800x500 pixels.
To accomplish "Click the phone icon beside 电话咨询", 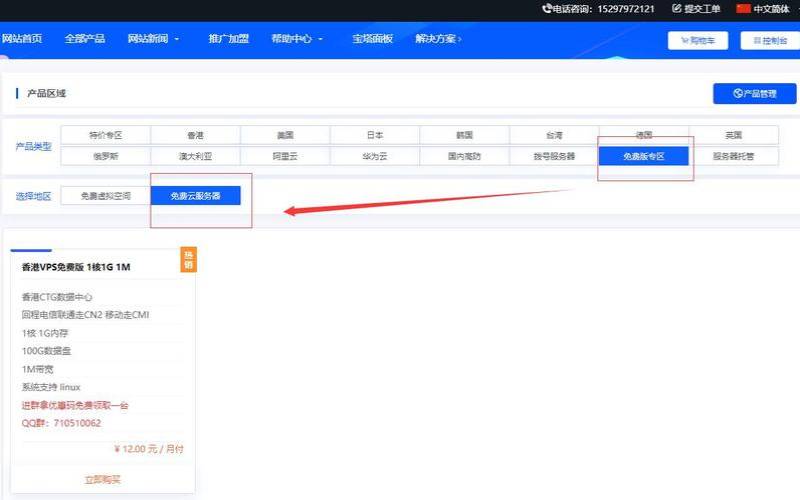I will [547, 9].
